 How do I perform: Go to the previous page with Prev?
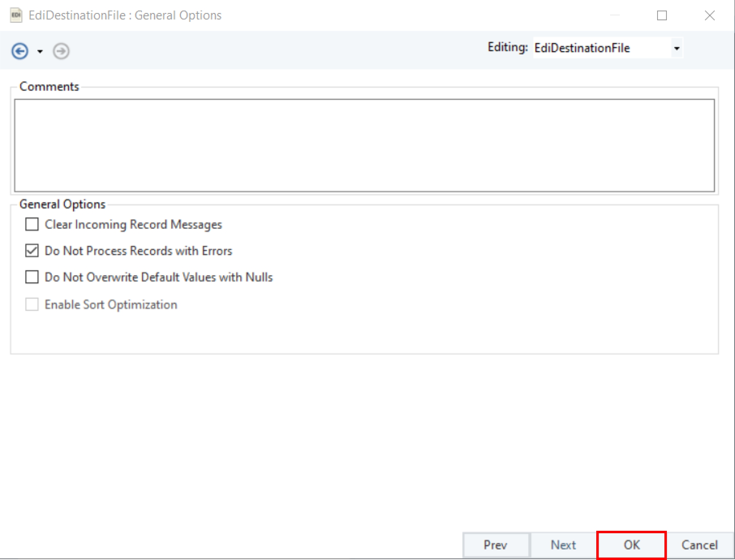pos(496,545)
